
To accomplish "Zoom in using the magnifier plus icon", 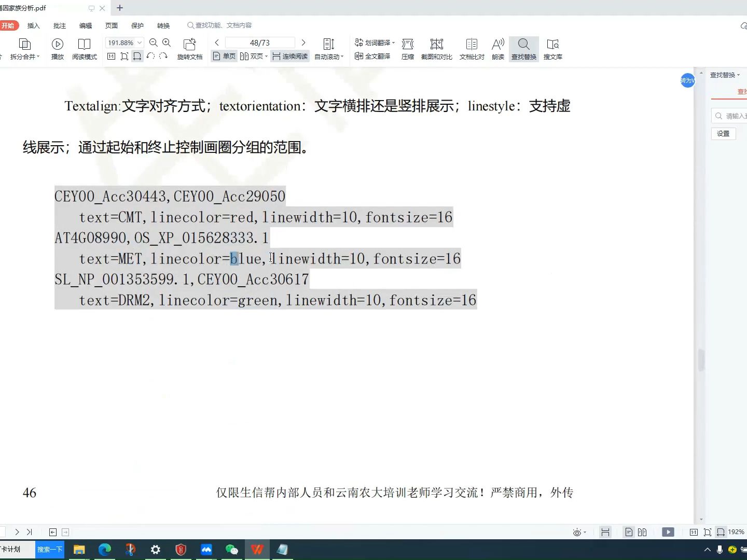I will click(x=167, y=43).
